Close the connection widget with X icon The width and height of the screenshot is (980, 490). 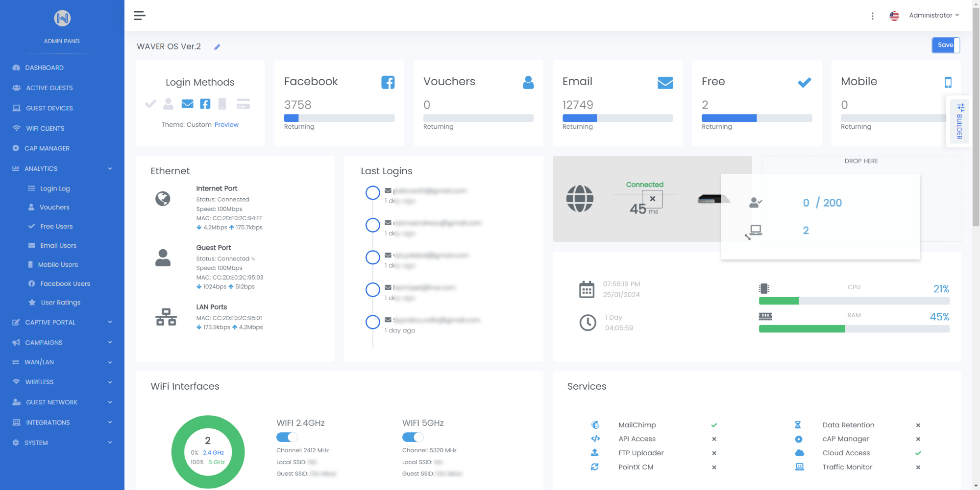(x=652, y=199)
